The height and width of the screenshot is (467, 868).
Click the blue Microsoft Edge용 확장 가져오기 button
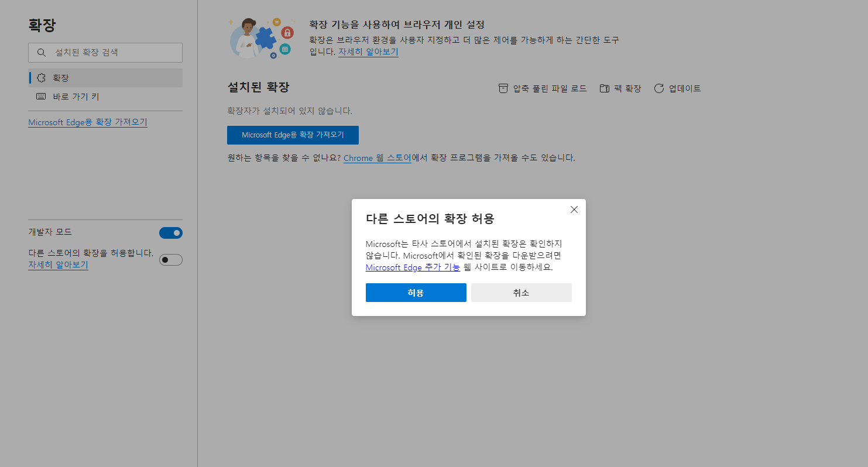point(293,135)
